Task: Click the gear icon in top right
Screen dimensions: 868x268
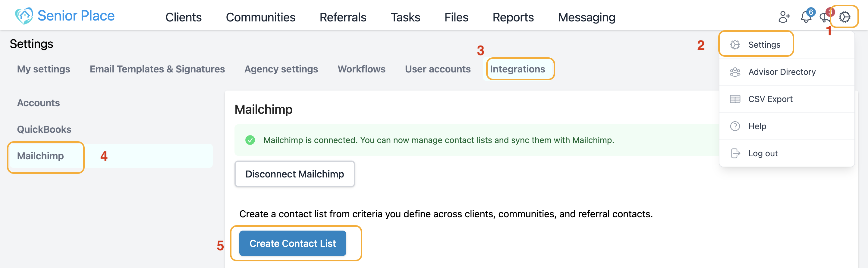Action: point(844,17)
